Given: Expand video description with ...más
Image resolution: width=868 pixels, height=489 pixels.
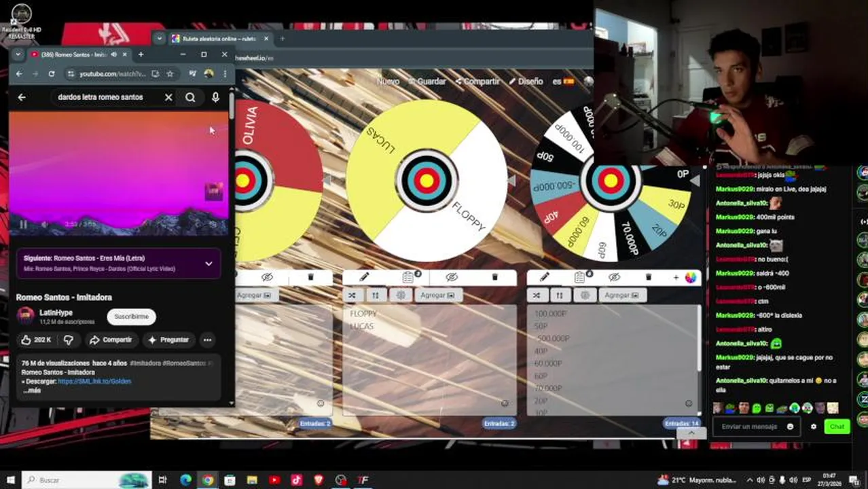Looking at the screenshot, I should [32, 391].
